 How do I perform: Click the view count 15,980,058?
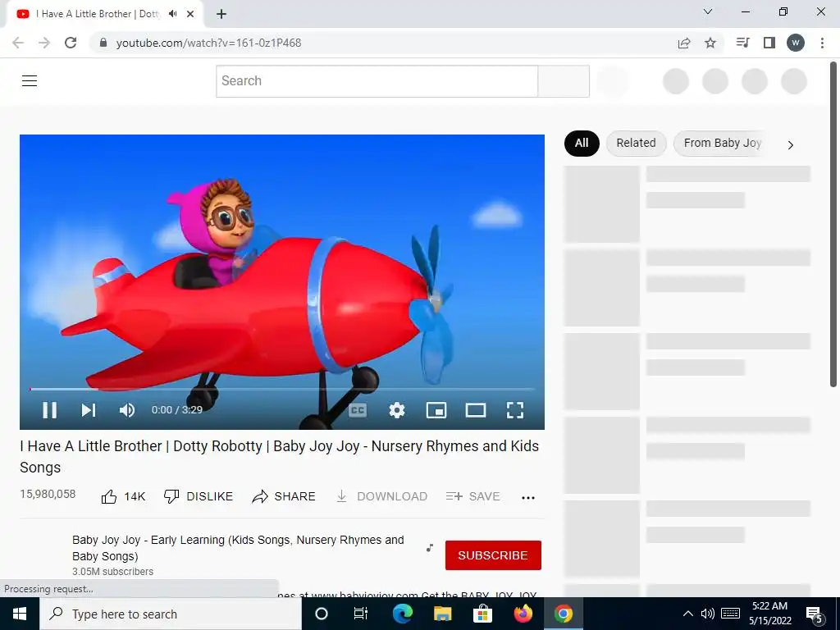click(x=48, y=494)
